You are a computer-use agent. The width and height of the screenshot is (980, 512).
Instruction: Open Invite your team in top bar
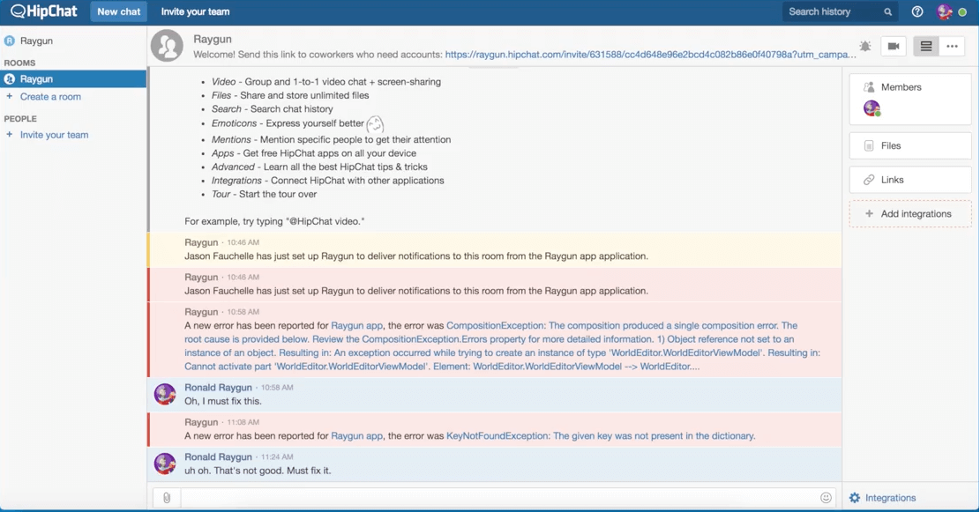(x=195, y=11)
